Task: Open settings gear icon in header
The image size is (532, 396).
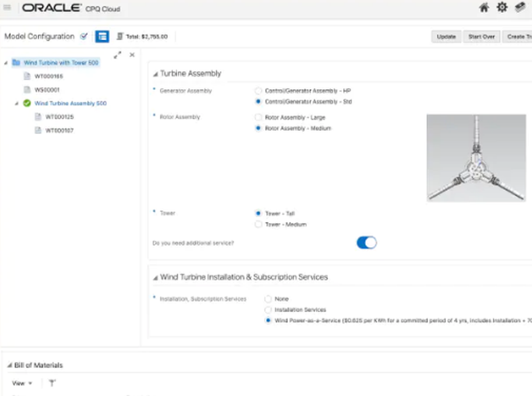Action: pyautogui.click(x=502, y=7)
